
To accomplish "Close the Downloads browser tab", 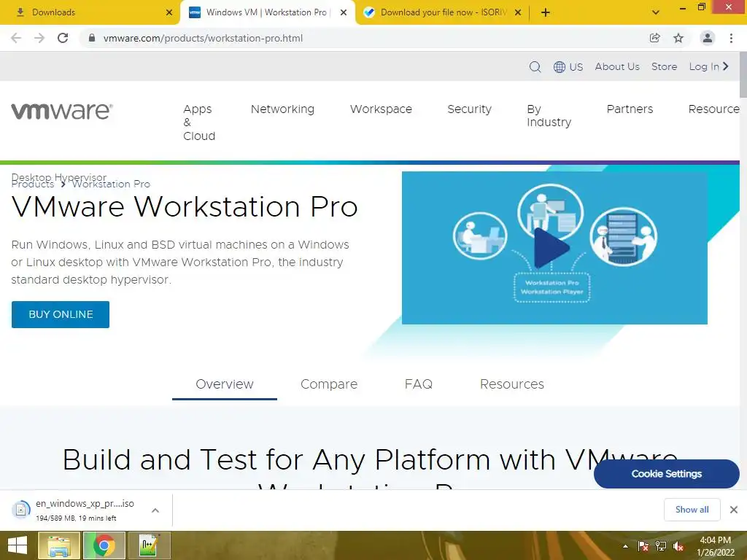I will [x=169, y=12].
